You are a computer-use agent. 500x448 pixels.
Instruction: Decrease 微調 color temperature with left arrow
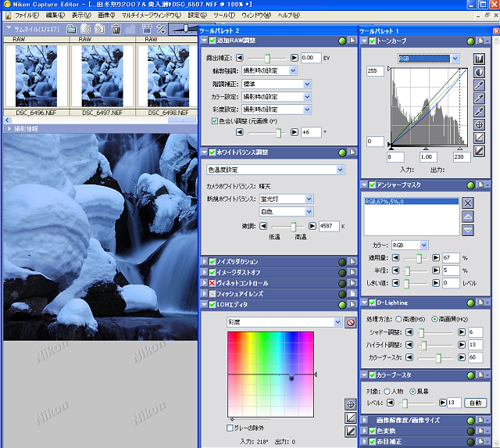[x=263, y=226]
